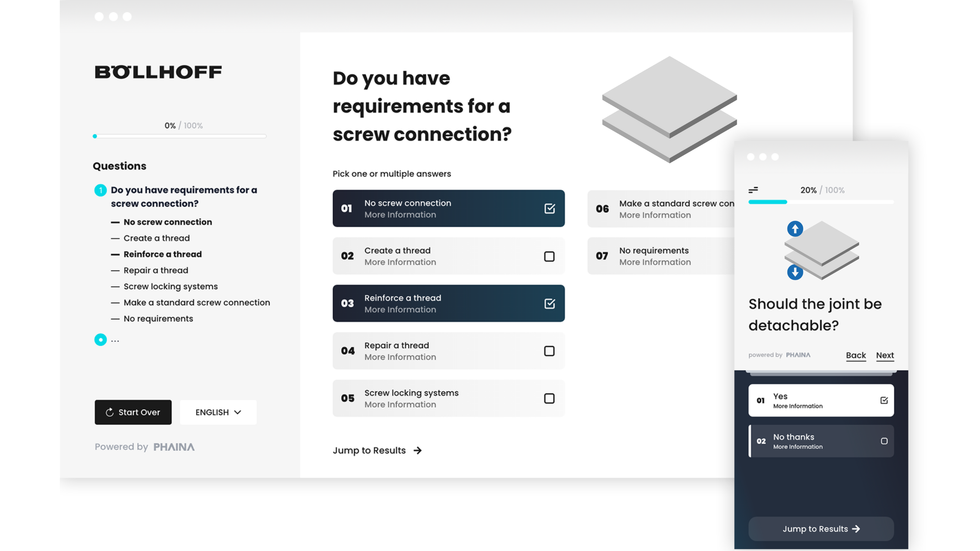980x551 pixels.
Task: Click the numbered step 1 circle
Action: click(x=100, y=190)
